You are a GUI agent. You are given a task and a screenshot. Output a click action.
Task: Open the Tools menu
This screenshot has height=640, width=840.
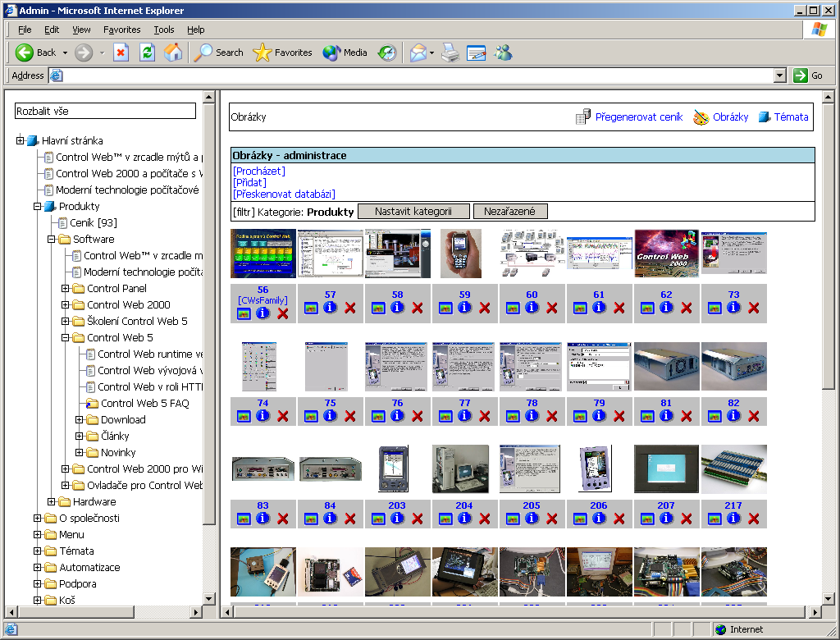click(x=163, y=30)
